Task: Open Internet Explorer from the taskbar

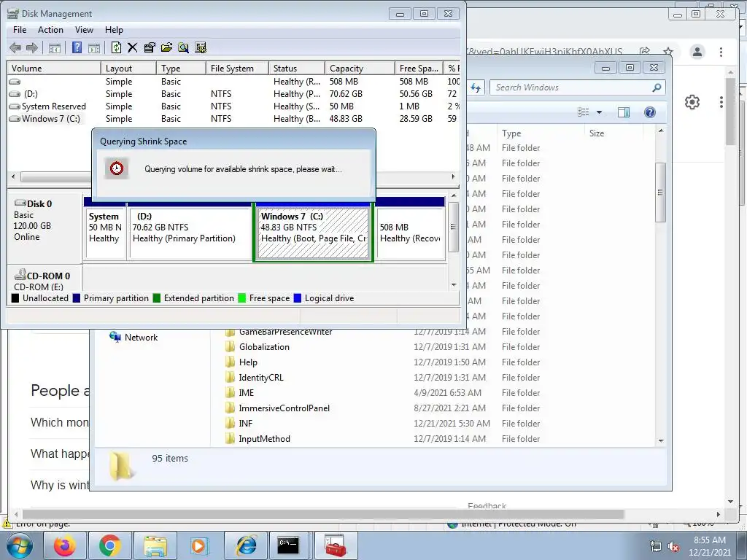Action: tap(246, 545)
